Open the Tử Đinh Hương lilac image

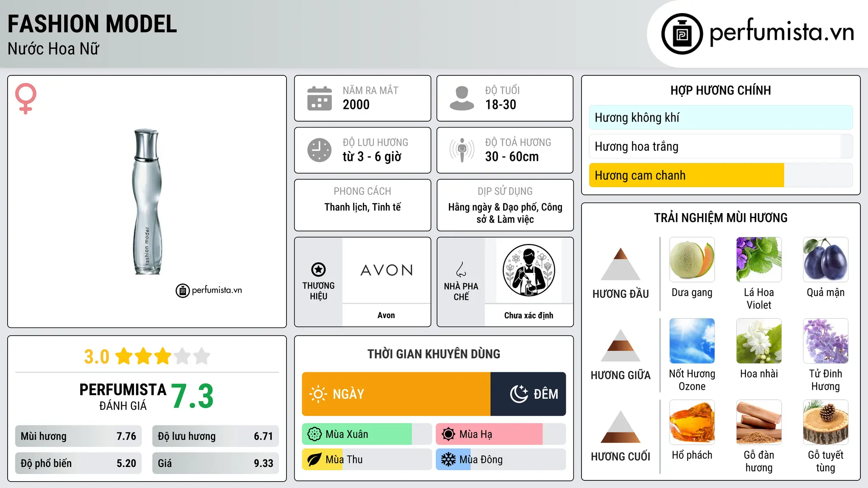[826, 341]
